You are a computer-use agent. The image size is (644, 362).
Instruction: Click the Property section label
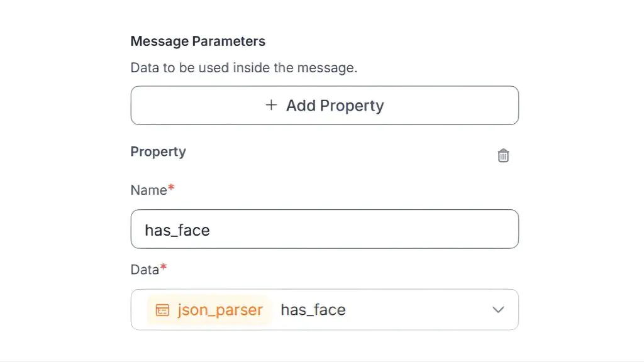[158, 152]
